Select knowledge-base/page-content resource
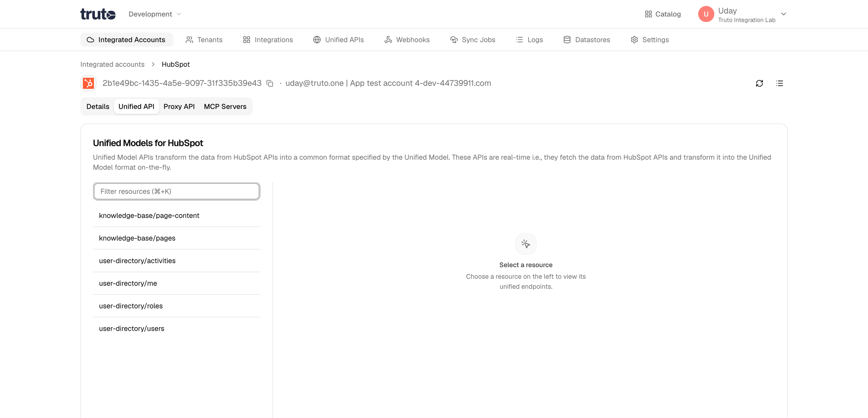Image resolution: width=868 pixels, height=418 pixels. (x=177, y=216)
